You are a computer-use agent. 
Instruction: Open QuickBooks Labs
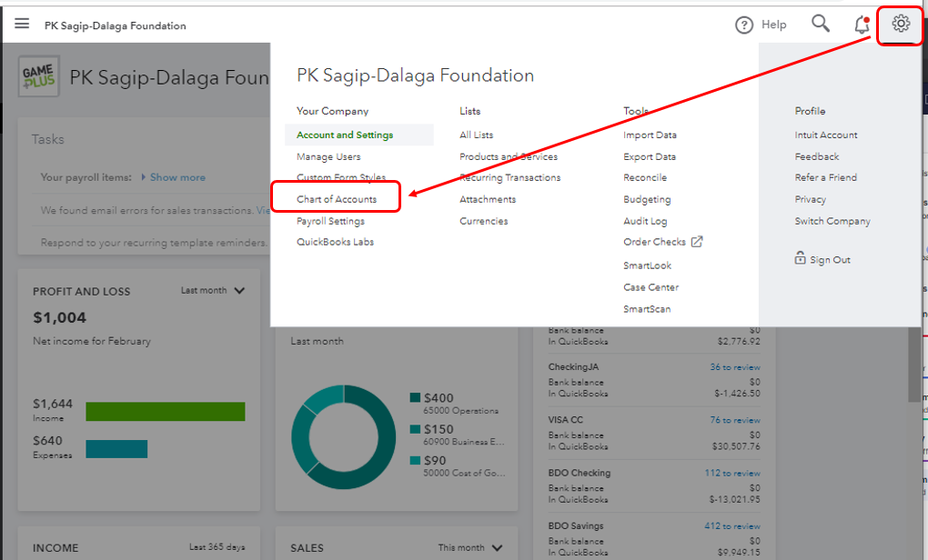(335, 242)
